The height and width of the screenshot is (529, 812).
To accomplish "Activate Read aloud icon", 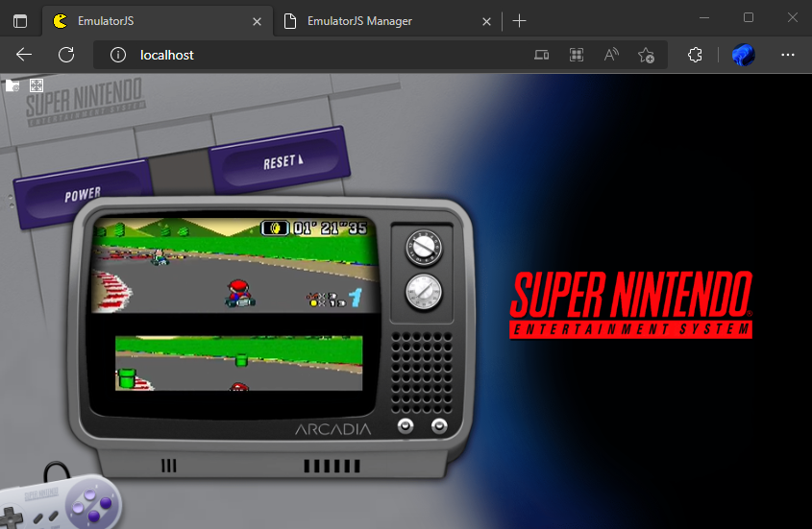I will click(611, 55).
